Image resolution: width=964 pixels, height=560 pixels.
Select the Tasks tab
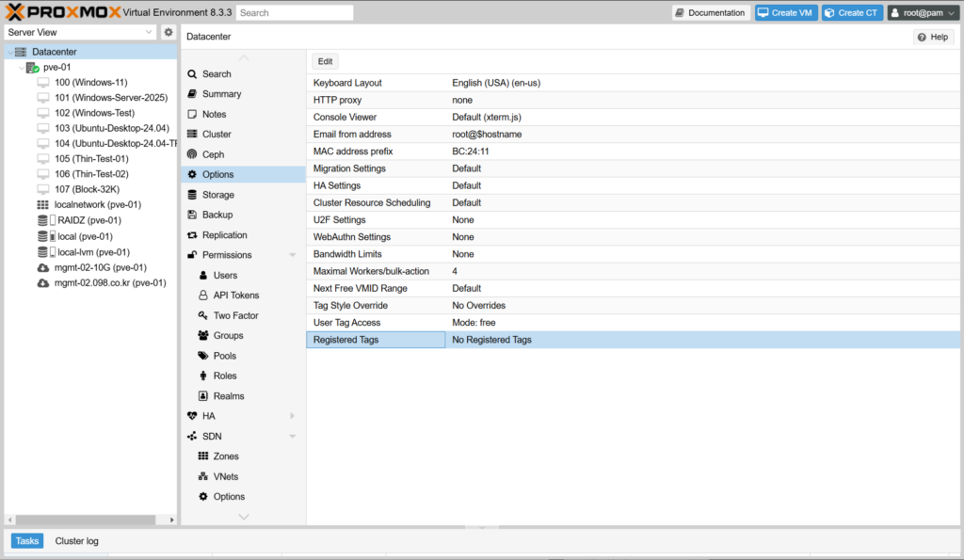(27, 541)
